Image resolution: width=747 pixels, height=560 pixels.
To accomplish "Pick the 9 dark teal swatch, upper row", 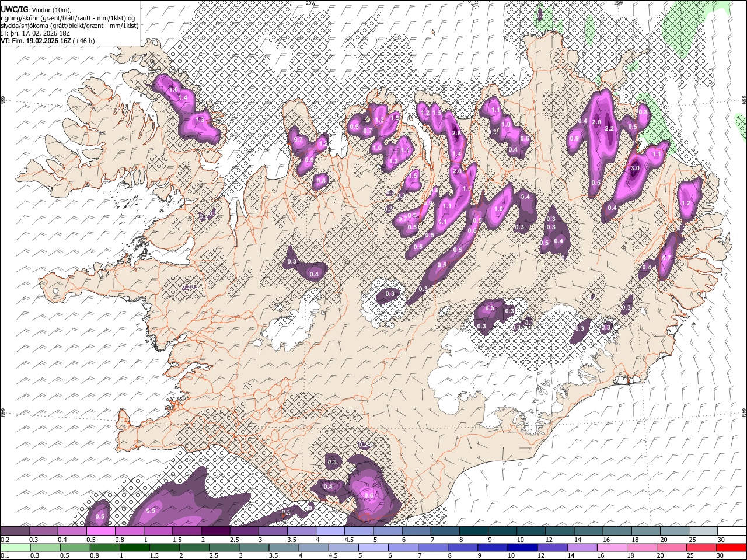I will pyautogui.click(x=502, y=531).
